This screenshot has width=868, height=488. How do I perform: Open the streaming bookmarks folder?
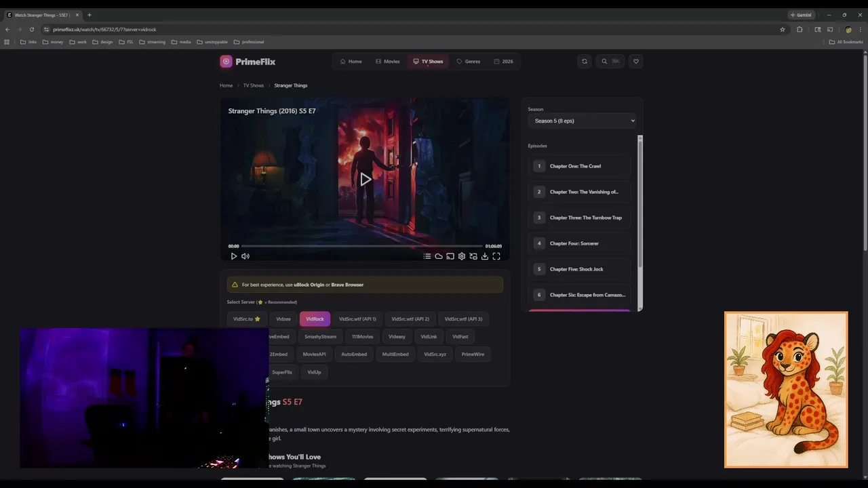point(152,42)
